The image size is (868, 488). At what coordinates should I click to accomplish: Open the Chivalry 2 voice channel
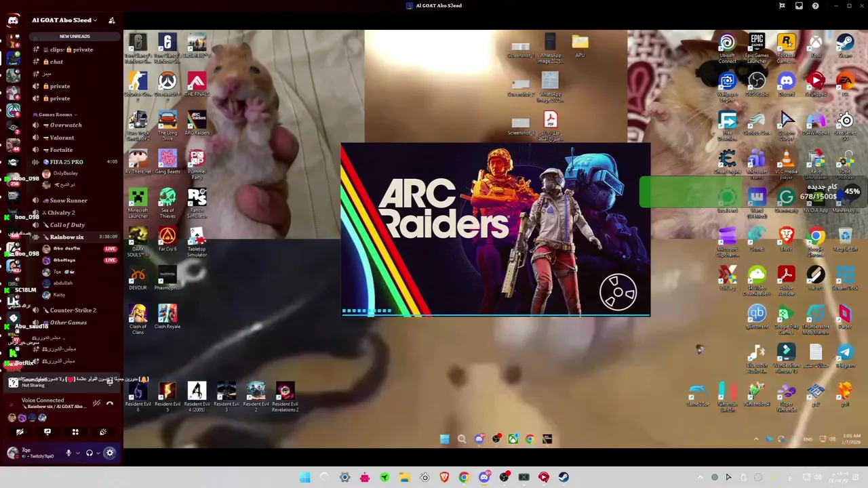(74, 213)
